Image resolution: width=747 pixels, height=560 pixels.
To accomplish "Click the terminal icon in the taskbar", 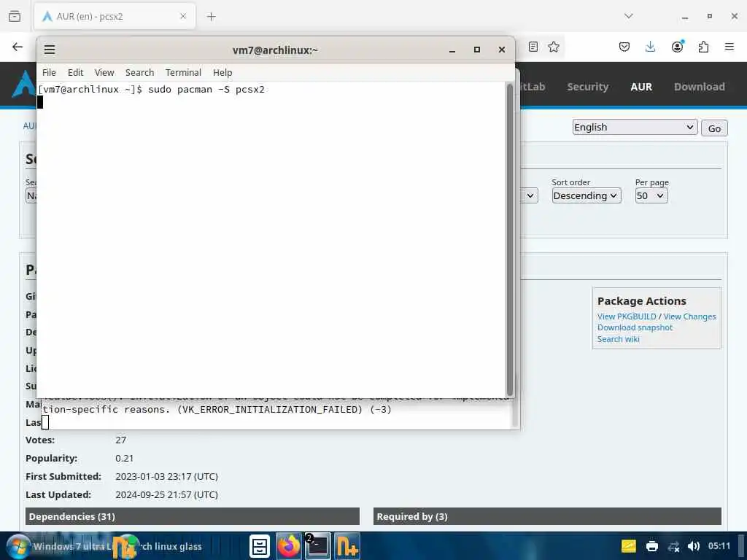I will coord(317,546).
